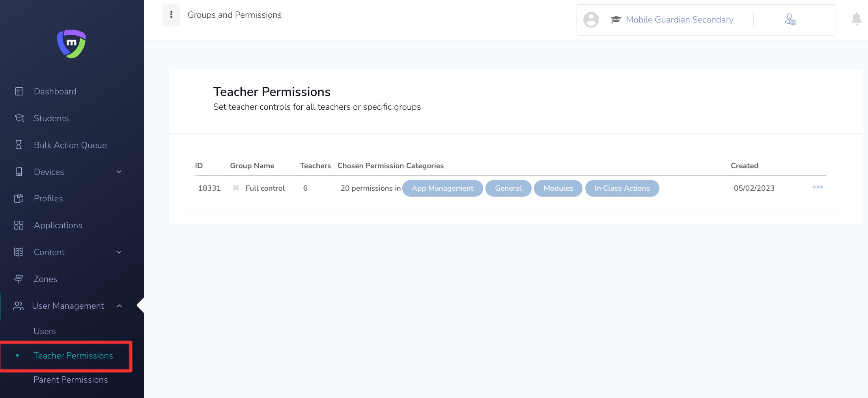
Task: Open the Students page
Action: click(x=51, y=118)
